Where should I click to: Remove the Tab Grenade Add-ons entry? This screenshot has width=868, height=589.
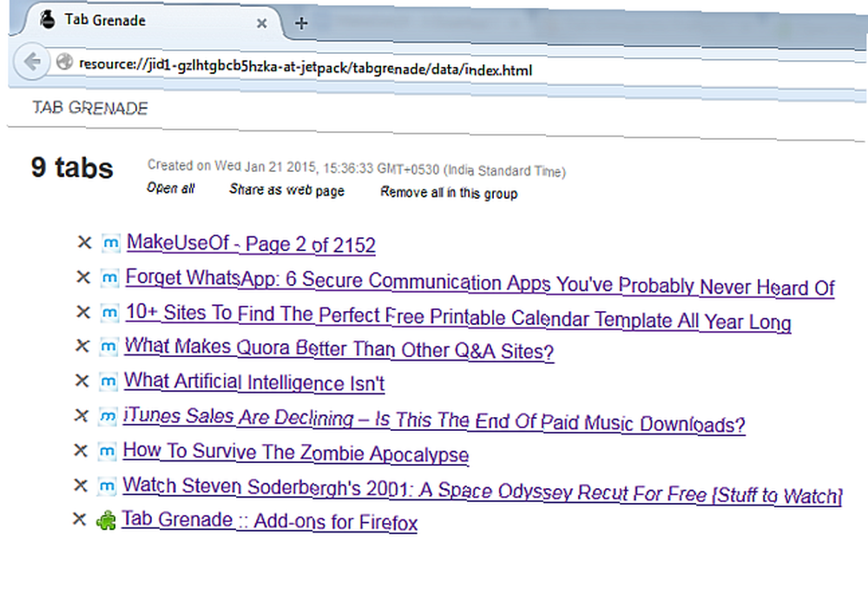point(79,520)
